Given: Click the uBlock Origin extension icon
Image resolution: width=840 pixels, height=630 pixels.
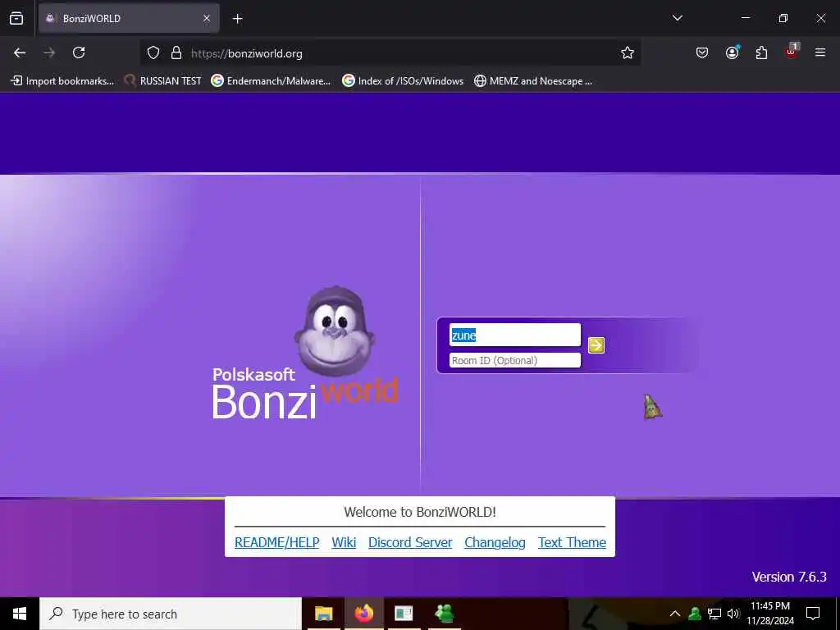Looking at the screenshot, I should coord(792,52).
